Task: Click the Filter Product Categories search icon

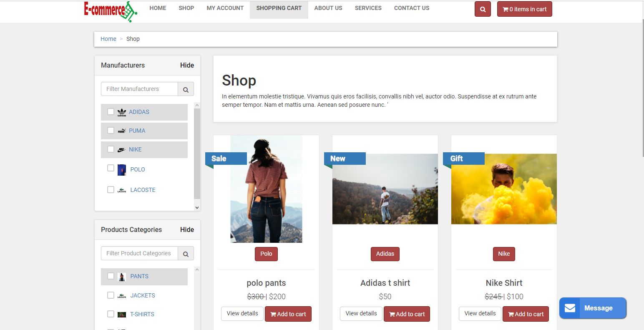Action: click(186, 254)
